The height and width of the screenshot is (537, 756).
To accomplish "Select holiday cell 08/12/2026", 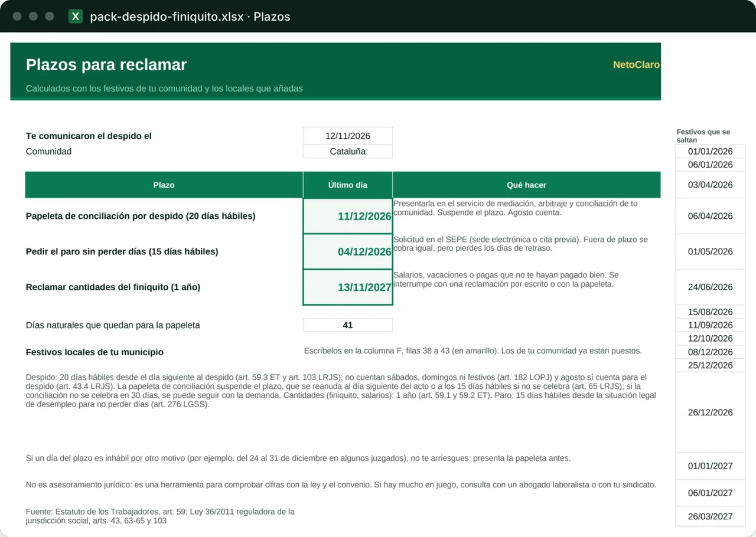I will [x=710, y=352].
